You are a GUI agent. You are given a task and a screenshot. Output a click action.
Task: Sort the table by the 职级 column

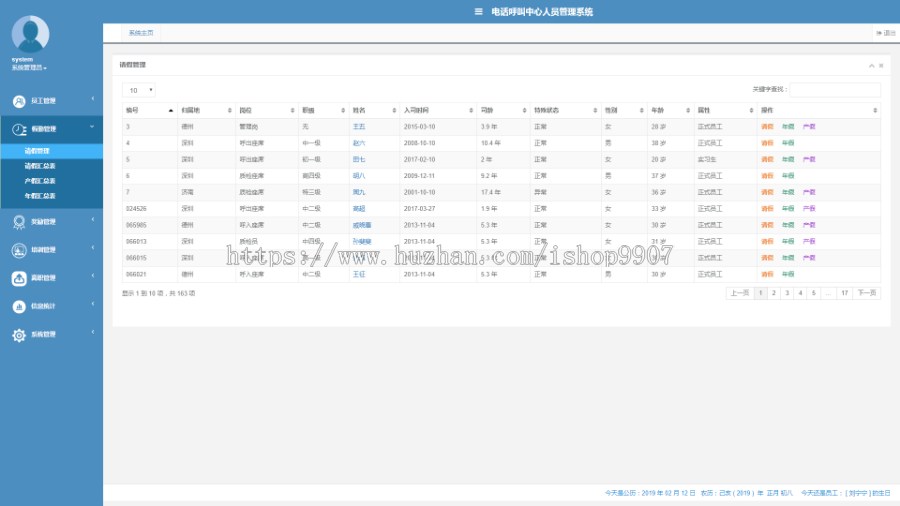click(x=324, y=110)
